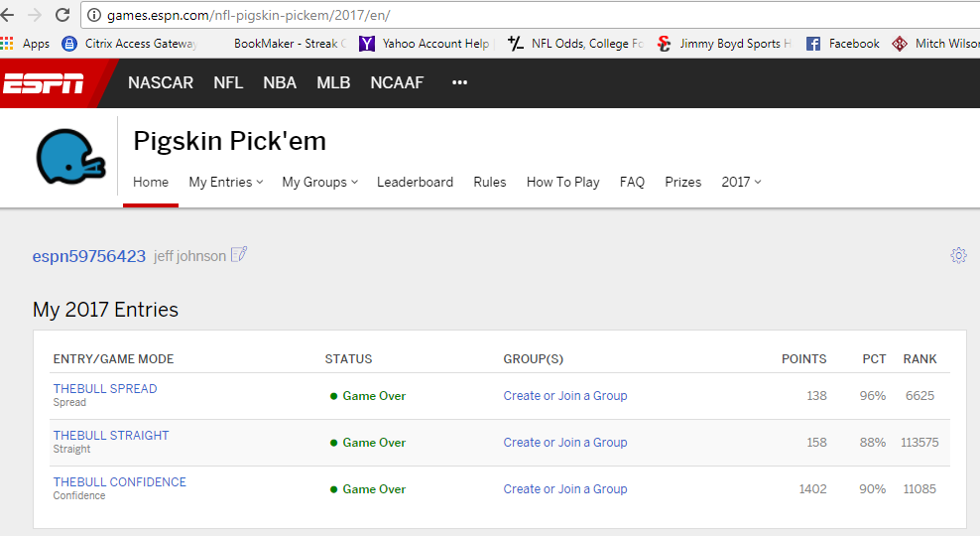Show more sports via ellipsis menu
The height and width of the screenshot is (536, 980).
click(459, 82)
